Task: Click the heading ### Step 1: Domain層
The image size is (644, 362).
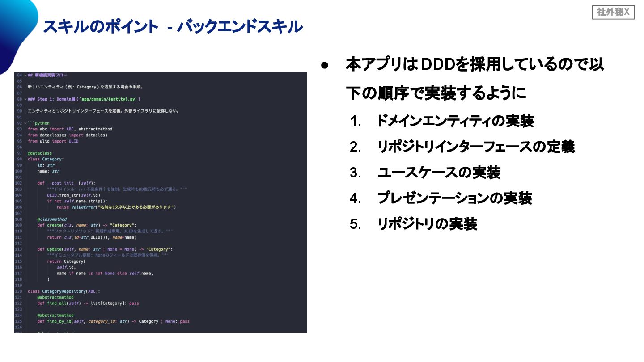Action: coord(84,99)
